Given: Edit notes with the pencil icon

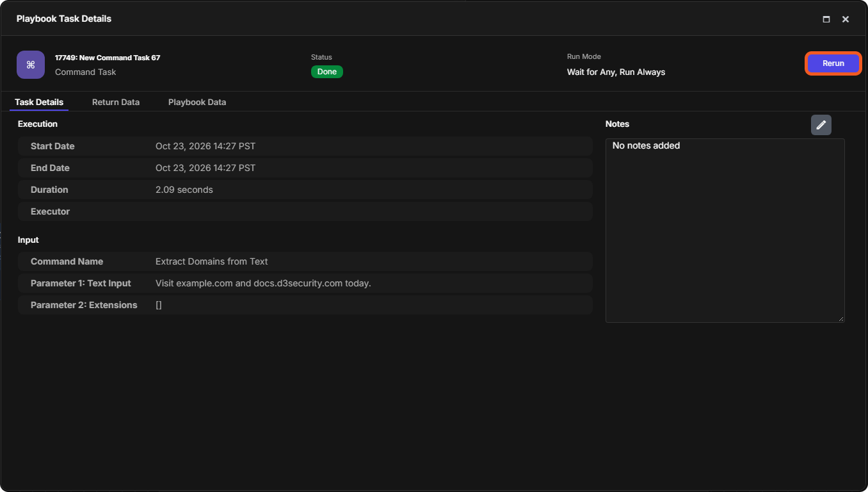Looking at the screenshot, I should [821, 125].
